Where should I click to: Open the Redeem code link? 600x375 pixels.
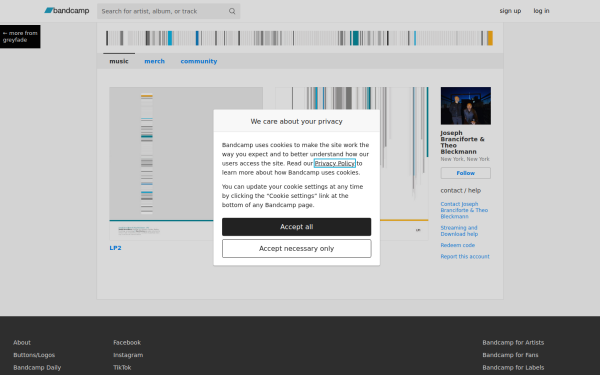point(458,245)
